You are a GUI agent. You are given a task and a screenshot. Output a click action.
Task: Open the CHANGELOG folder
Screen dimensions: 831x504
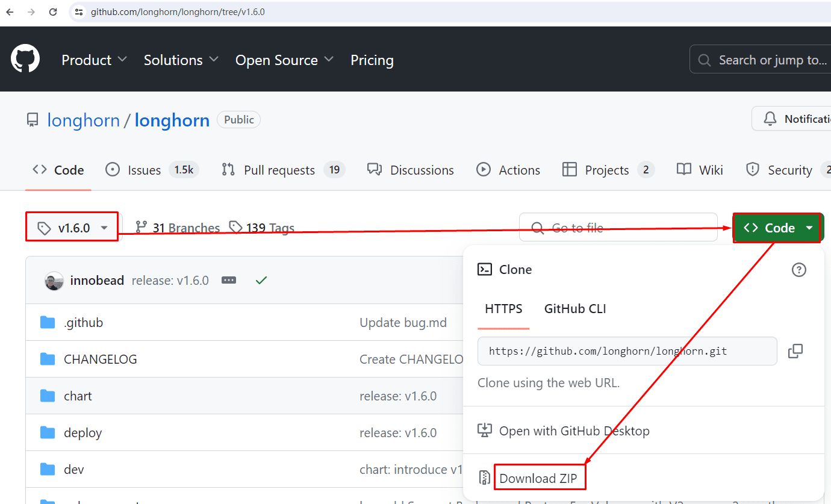(x=101, y=359)
